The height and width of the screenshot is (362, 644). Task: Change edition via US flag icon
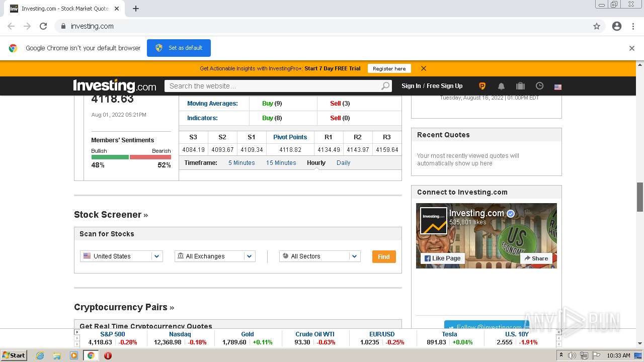click(558, 87)
